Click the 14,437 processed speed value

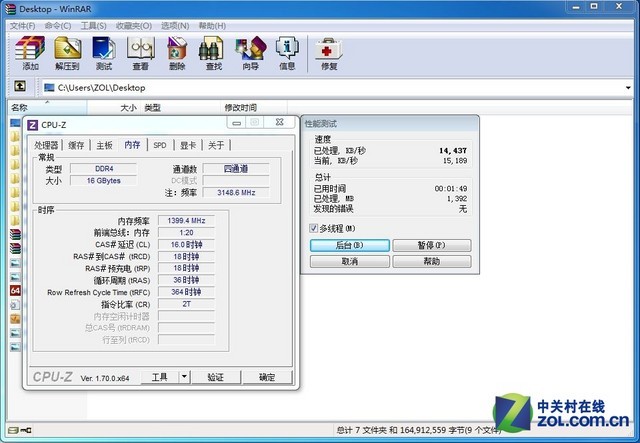pyautogui.click(x=453, y=151)
